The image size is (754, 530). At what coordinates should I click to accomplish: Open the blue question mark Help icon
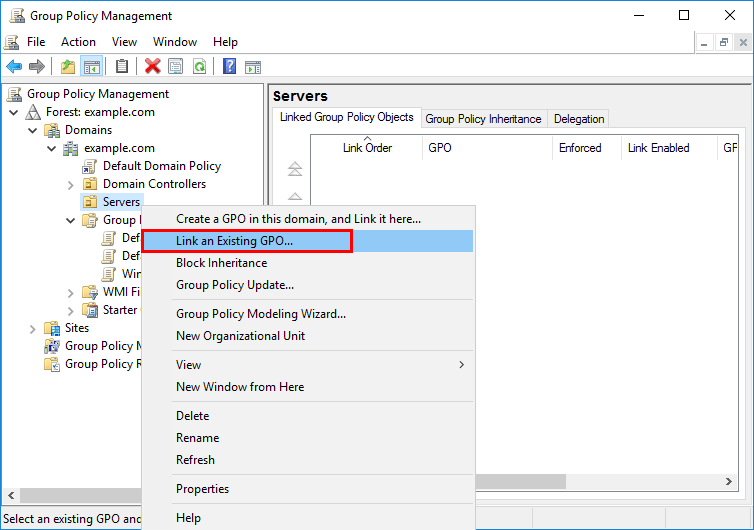coord(229,66)
